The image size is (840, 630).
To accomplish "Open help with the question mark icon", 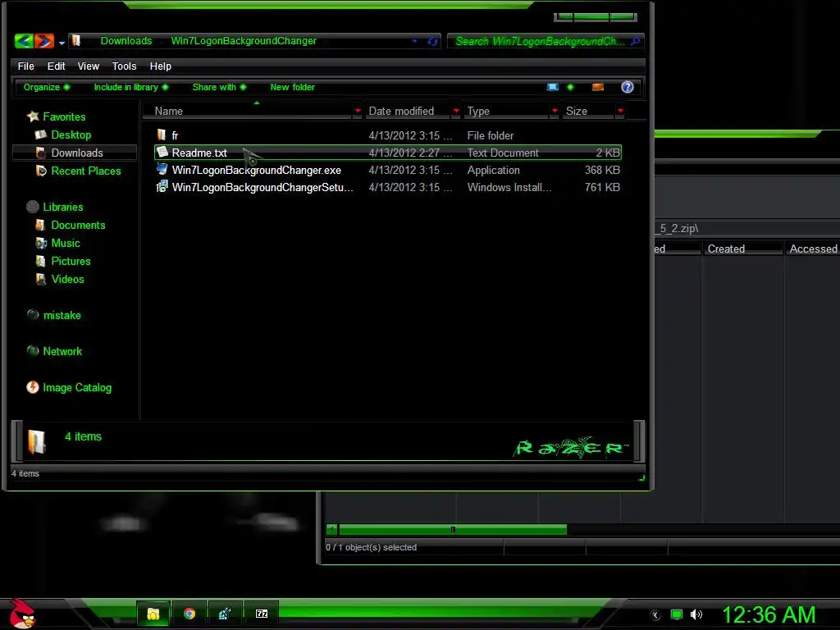I will pyautogui.click(x=628, y=87).
